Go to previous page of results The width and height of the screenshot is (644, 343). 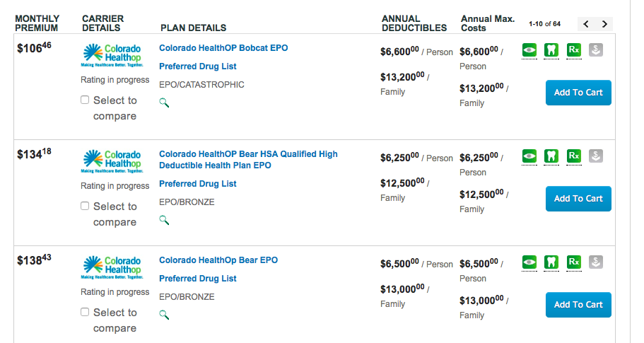[586, 24]
